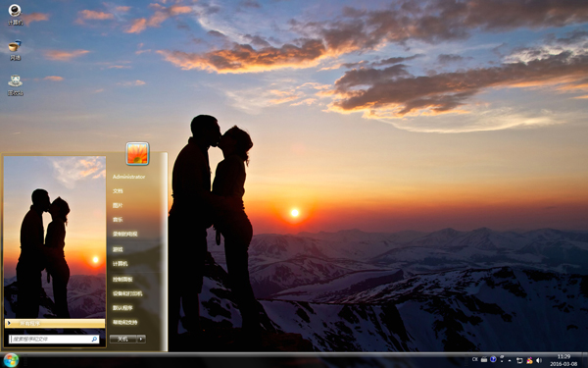Click the 关机 shutdown button
Screen dimensions: 588x368
point(123,340)
